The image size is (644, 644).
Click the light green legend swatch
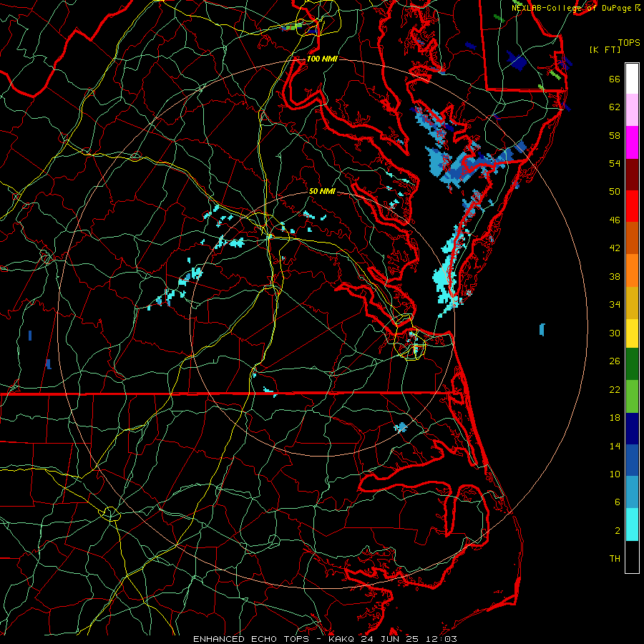632,396
